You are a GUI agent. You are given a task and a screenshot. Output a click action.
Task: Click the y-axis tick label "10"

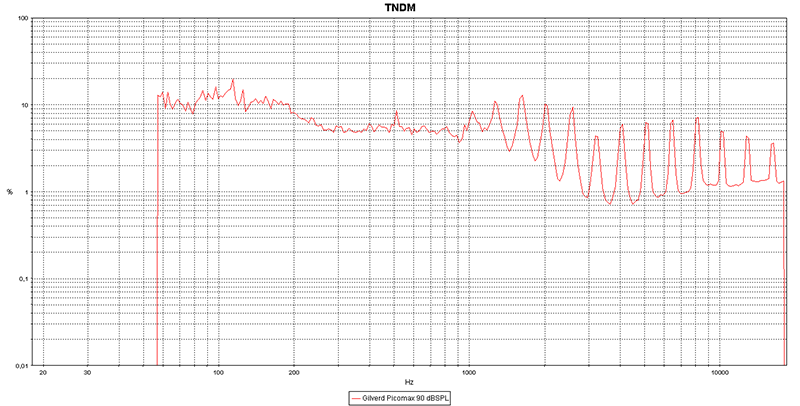[x=24, y=106]
